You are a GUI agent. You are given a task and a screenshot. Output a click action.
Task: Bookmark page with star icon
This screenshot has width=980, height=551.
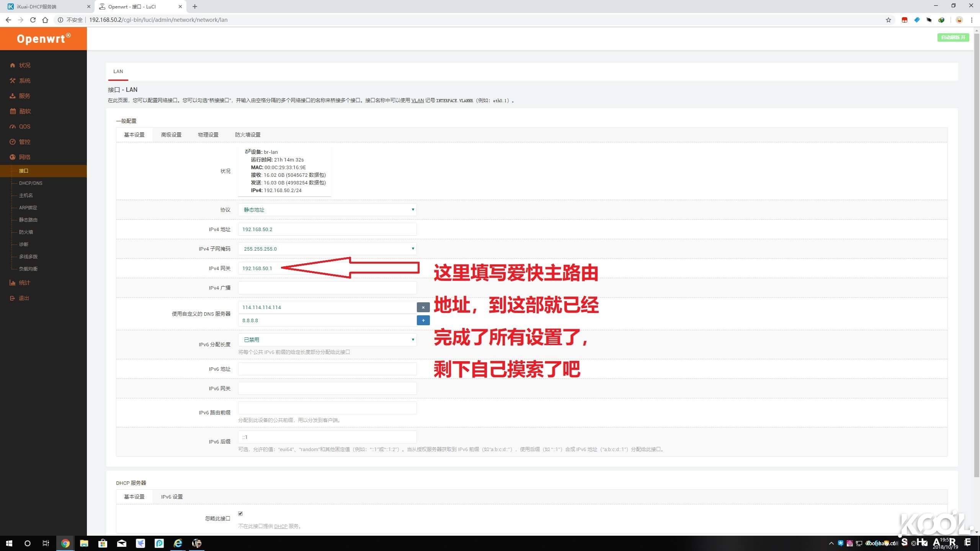click(888, 20)
